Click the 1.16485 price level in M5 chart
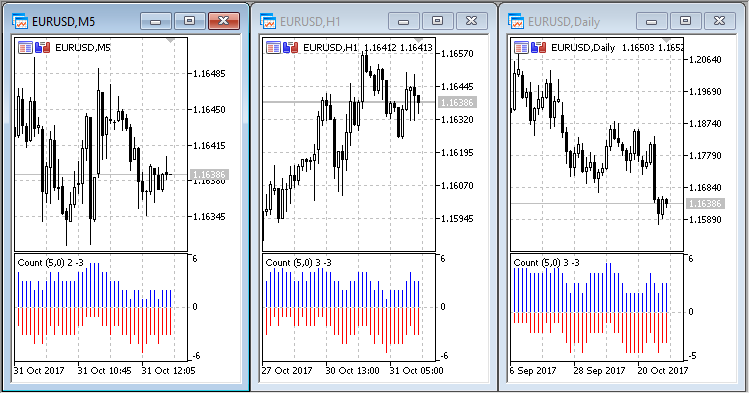Image resolution: width=750 pixels, height=394 pixels. (x=209, y=74)
